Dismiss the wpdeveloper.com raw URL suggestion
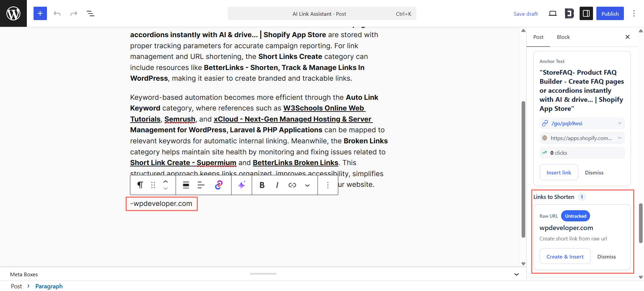This screenshot has height=291, width=644. 606,257
